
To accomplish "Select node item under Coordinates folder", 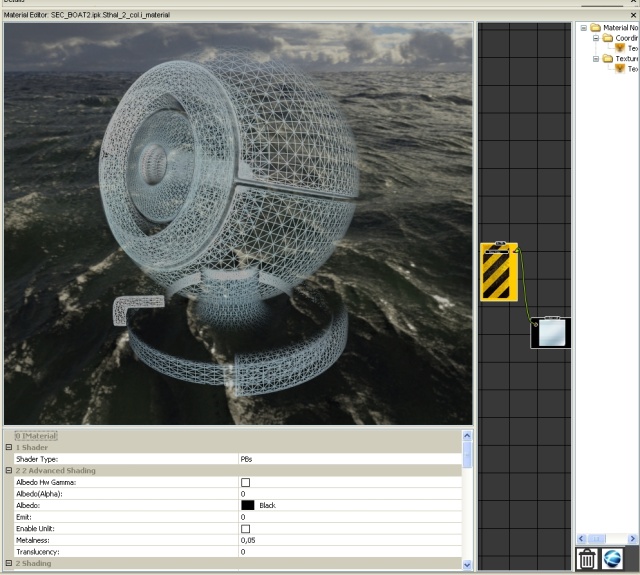I will click(x=626, y=48).
